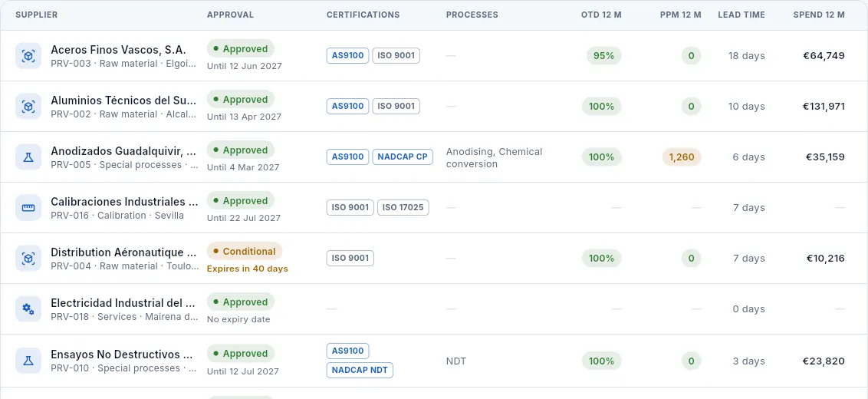Click AS9100 tag in Aluminios Técnicos row
The width and height of the screenshot is (868, 399).
[347, 106]
